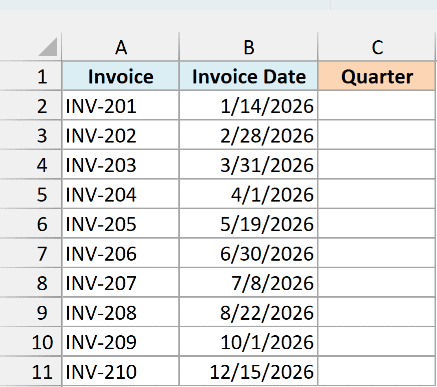Click empty Quarter cell for INV-209

coord(377,342)
